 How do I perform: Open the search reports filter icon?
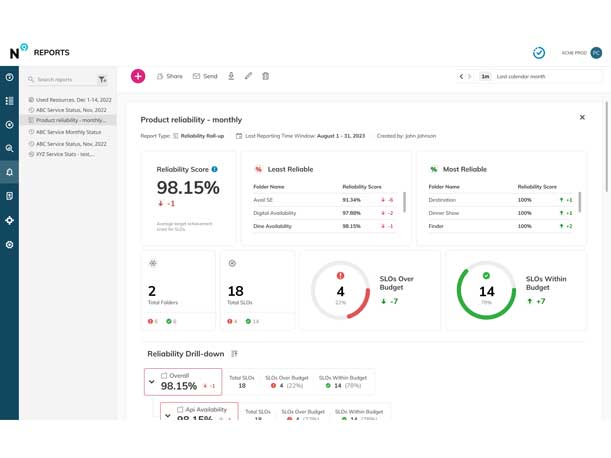tap(102, 79)
